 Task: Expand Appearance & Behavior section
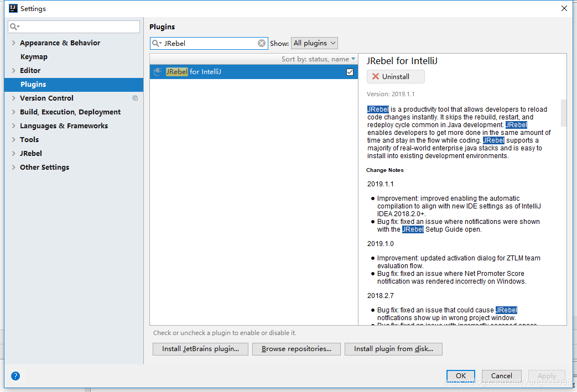[13, 43]
